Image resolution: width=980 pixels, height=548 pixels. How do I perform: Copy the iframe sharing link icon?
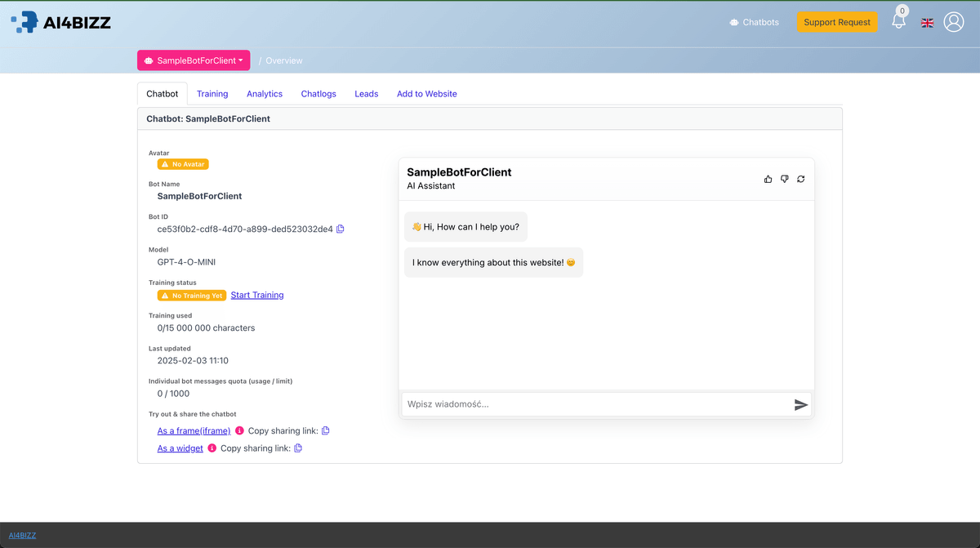pos(325,430)
